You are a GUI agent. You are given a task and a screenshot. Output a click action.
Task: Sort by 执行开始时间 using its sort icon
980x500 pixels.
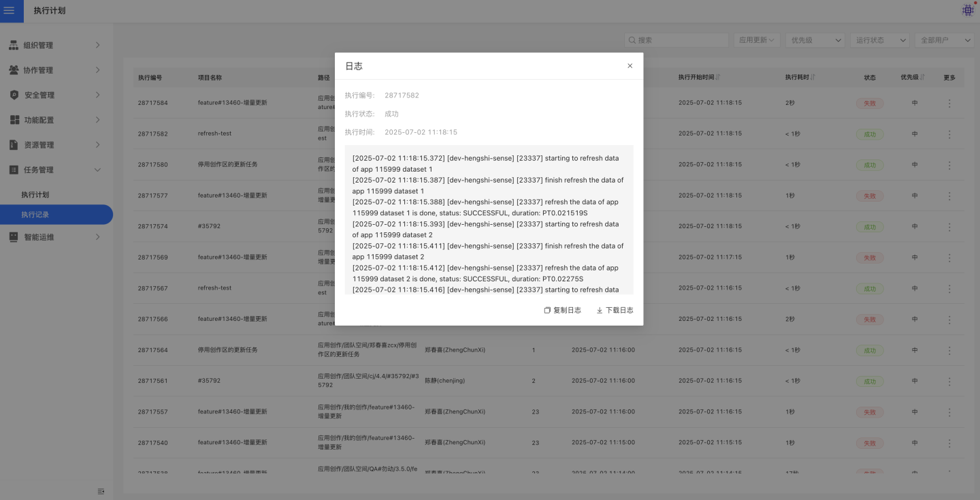[718, 78]
